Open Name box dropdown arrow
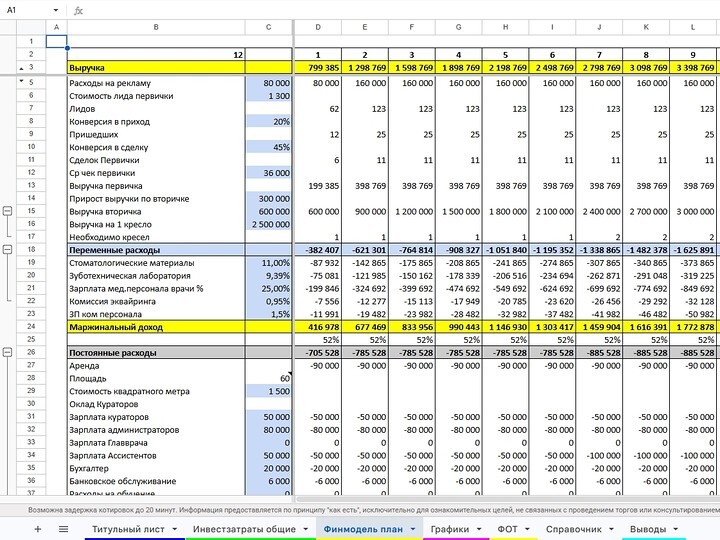Image resolution: width=720 pixels, height=540 pixels. [x=56, y=10]
